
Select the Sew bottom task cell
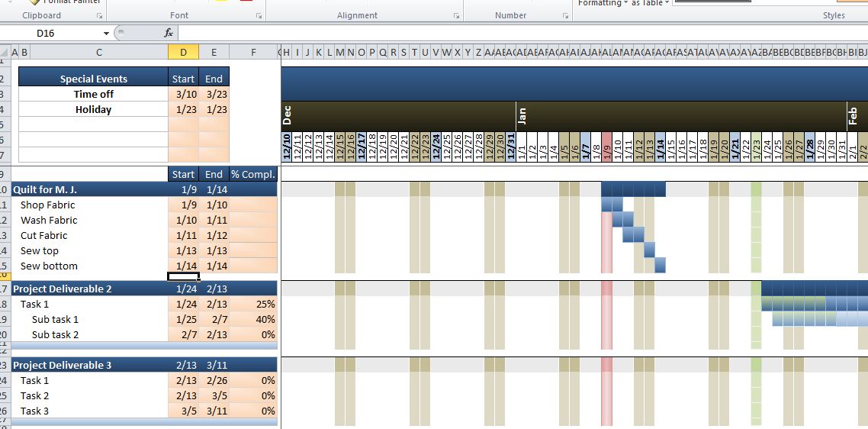tap(90, 266)
